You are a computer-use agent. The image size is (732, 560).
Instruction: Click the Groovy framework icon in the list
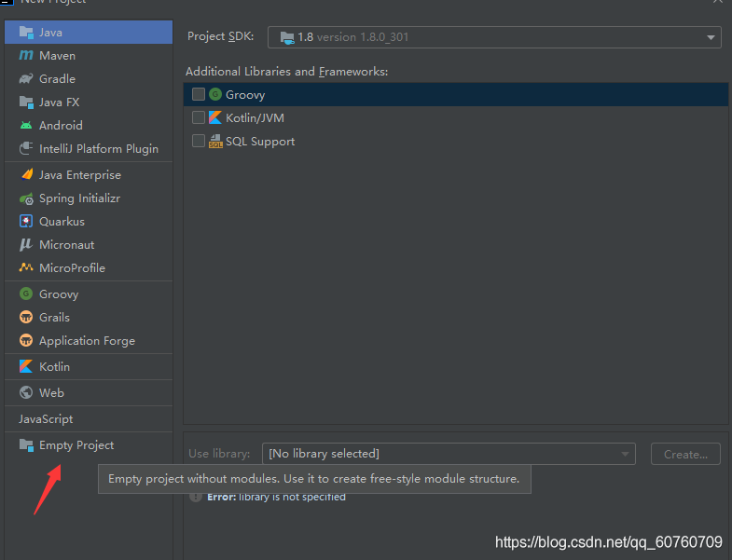(215, 94)
